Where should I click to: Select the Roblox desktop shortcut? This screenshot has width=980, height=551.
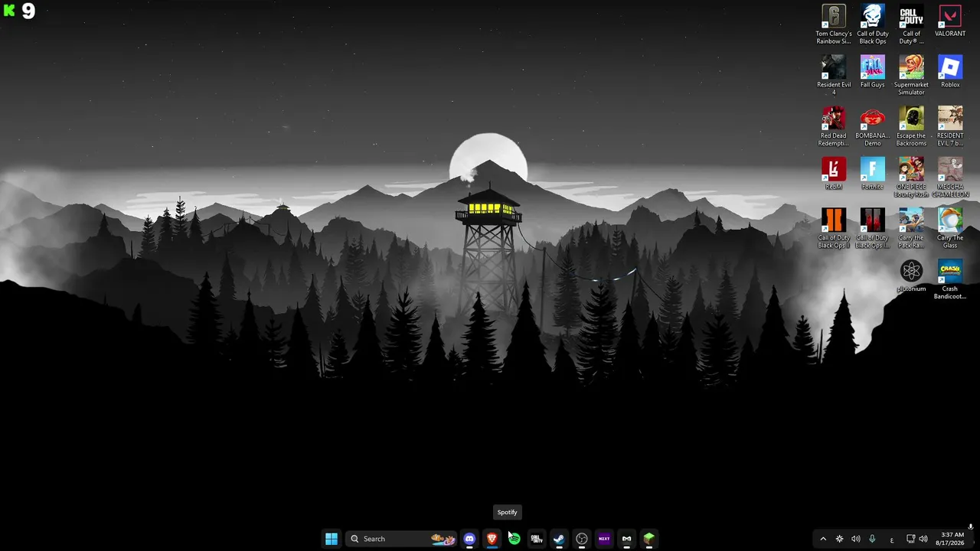click(x=950, y=72)
